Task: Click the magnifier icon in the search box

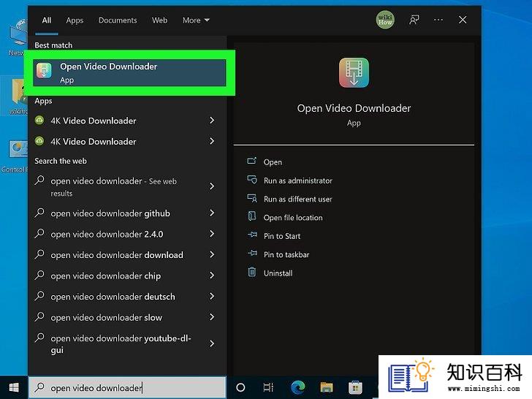Action: [39, 387]
